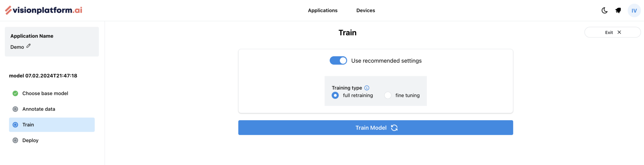644x165 pixels.
Task: Click the dark mode moon icon
Action: (604, 10)
